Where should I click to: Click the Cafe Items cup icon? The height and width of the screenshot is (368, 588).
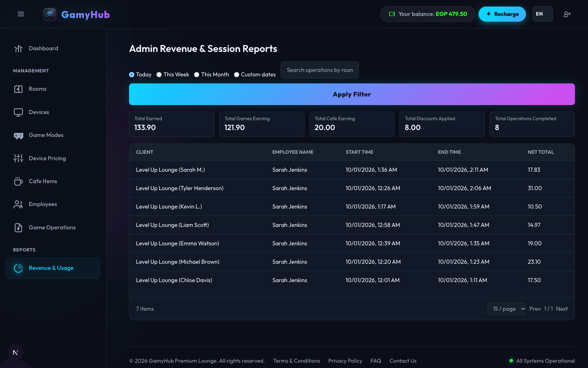(18, 181)
